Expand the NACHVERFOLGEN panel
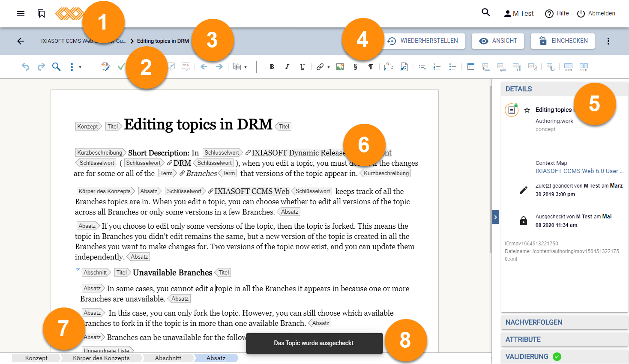Screen dimensions: 629x364 564,322
